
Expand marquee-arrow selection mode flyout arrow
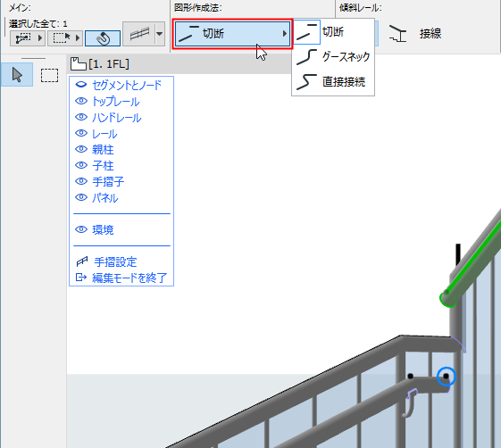point(78,38)
